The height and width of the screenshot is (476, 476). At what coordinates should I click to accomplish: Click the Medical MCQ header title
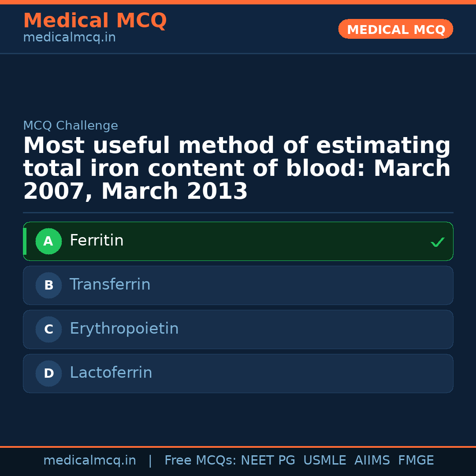95,21
